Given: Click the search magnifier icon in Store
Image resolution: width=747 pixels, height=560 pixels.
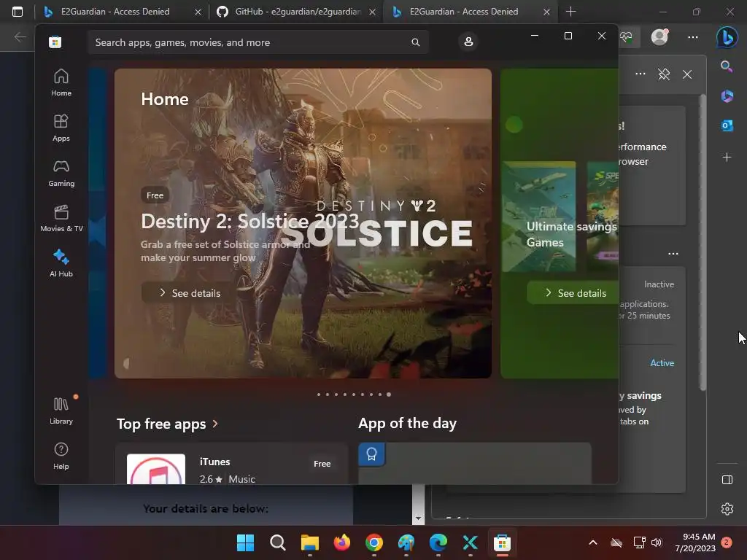Looking at the screenshot, I should pos(415,42).
